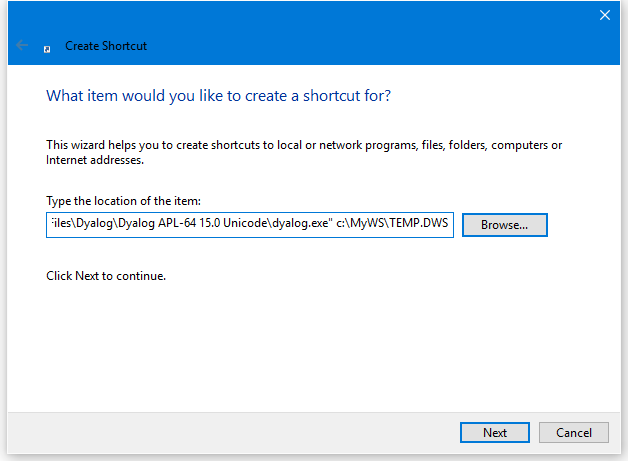The width and height of the screenshot is (628, 461).
Task: Cancel the shortcut creation
Action: click(x=573, y=432)
